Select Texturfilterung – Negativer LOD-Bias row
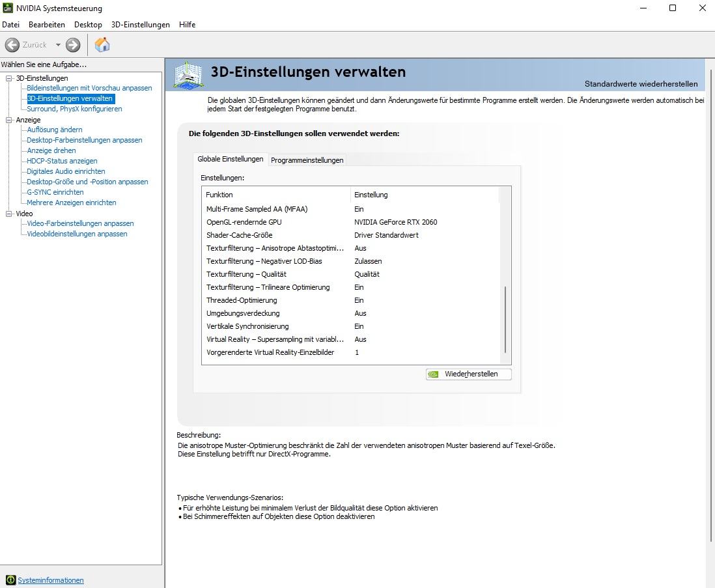This screenshot has width=715, height=588. click(x=351, y=261)
